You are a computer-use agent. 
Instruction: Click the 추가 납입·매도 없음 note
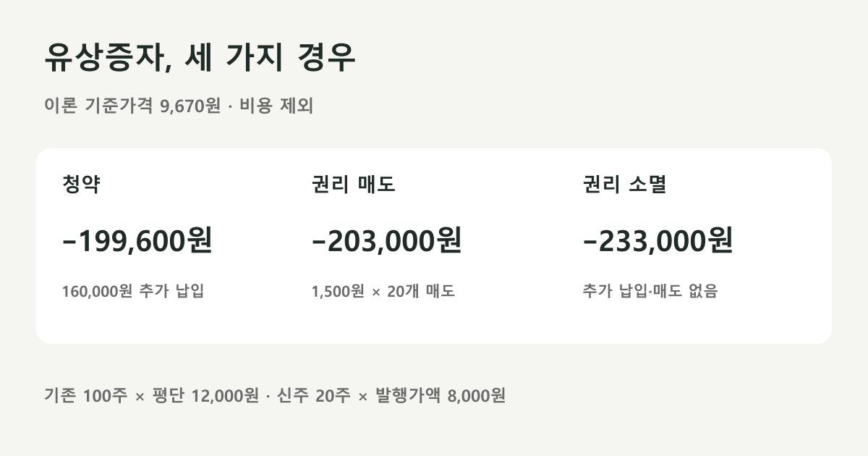pyautogui.click(x=650, y=292)
